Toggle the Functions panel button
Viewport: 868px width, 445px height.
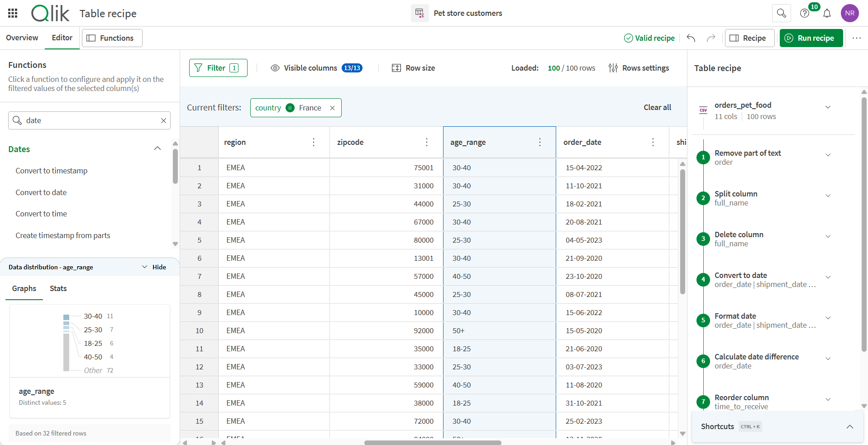112,38
